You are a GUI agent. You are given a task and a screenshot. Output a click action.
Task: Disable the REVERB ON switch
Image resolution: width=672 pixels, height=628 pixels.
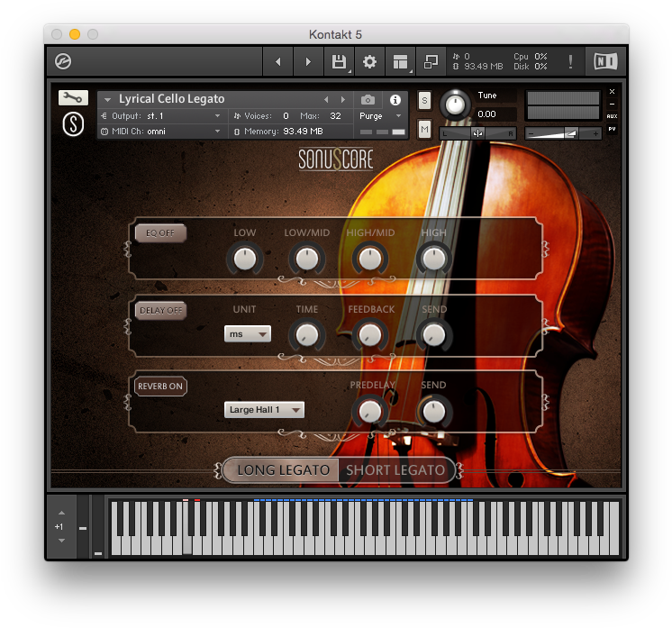(160, 387)
